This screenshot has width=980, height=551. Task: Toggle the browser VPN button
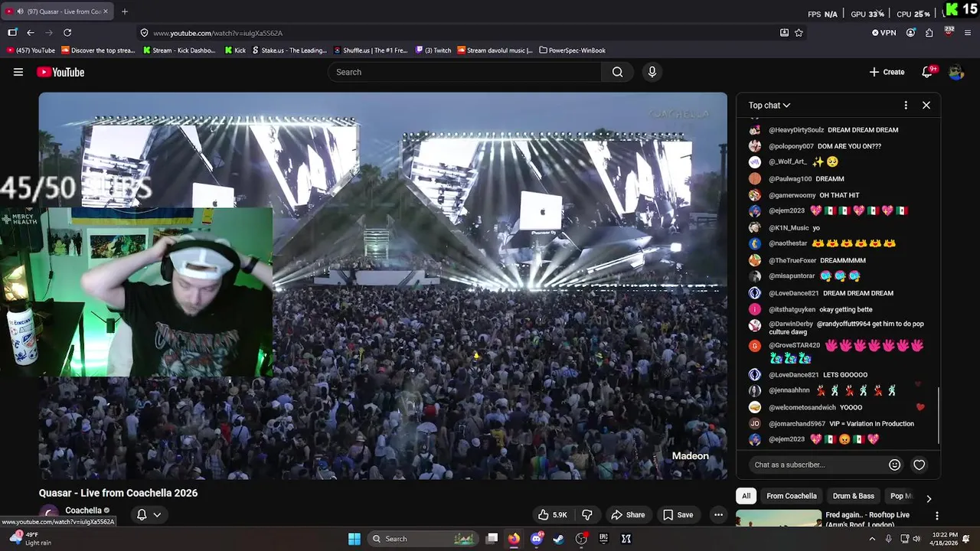(x=884, y=33)
